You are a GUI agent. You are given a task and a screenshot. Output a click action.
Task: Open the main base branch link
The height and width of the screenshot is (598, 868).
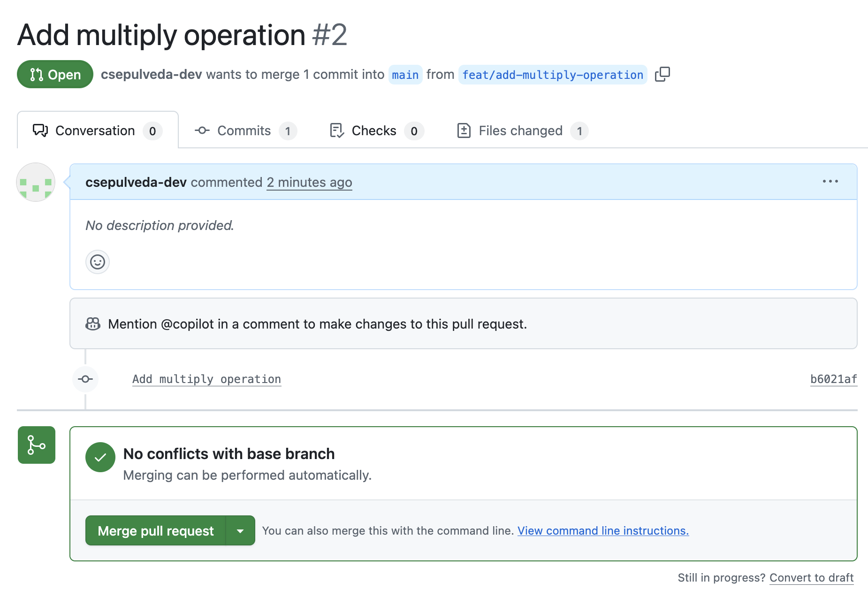[x=405, y=75]
